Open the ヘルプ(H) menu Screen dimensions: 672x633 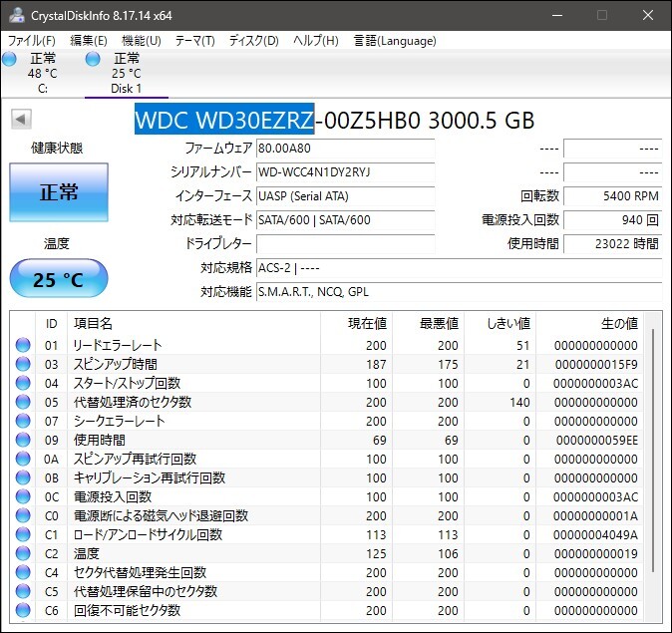316,41
